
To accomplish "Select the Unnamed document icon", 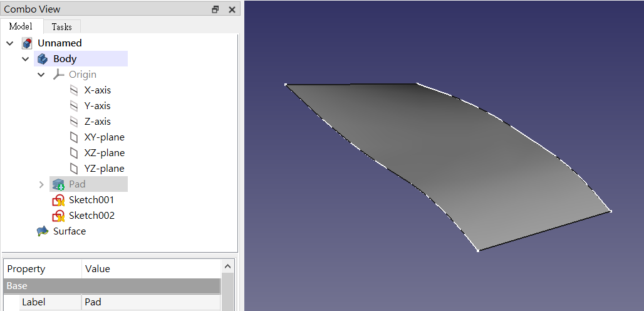I will coord(27,43).
